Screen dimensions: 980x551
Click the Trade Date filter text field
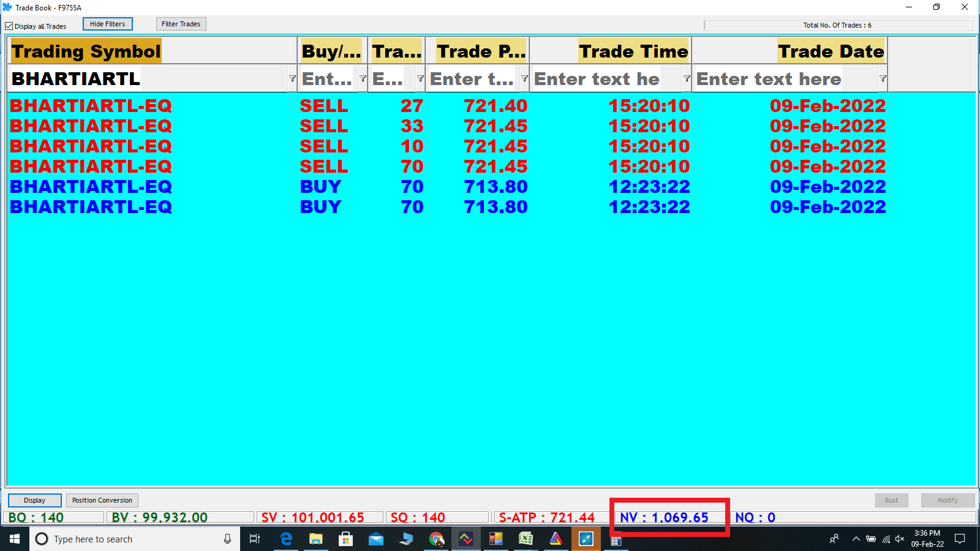(x=786, y=78)
